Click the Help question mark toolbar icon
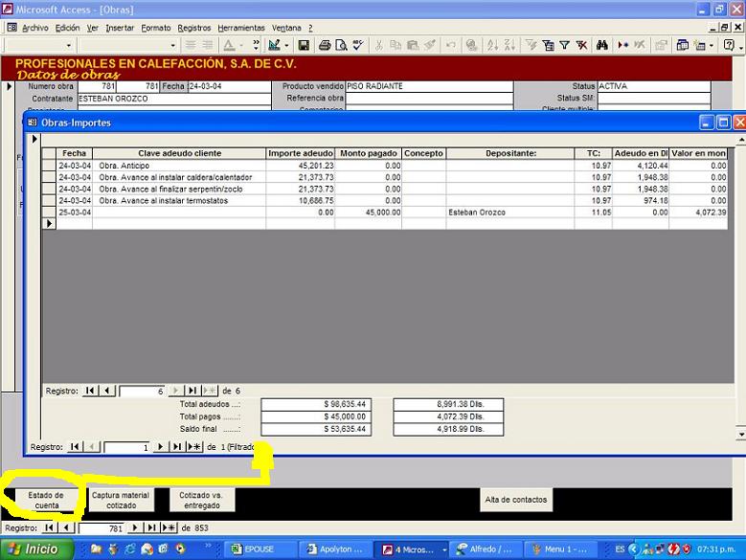Viewport: 746px width, 560px height. tap(729, 45)
